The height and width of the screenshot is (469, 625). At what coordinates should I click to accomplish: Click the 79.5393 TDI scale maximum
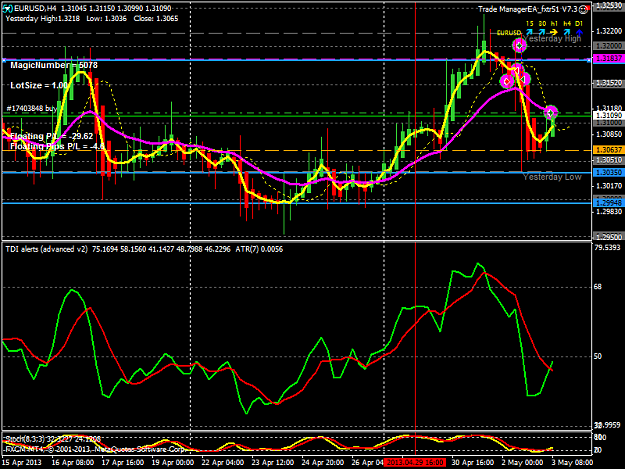click(607, 248)
